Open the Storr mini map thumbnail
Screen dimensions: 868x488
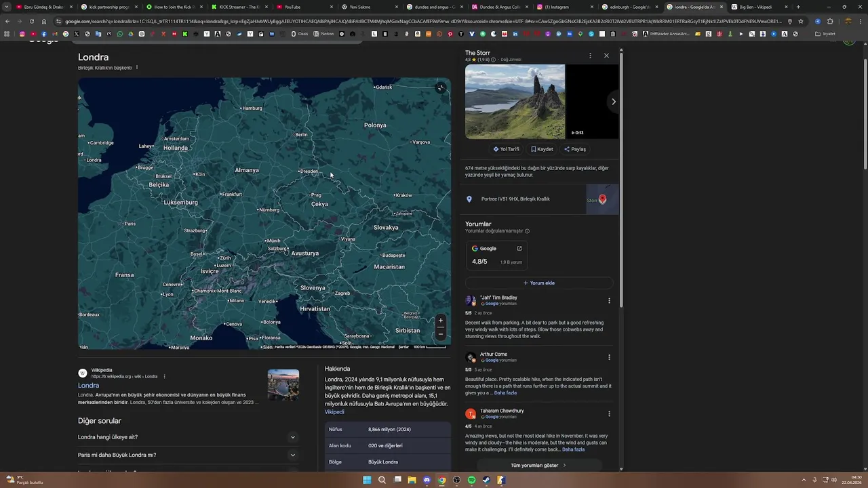click(x=602, y=199)
